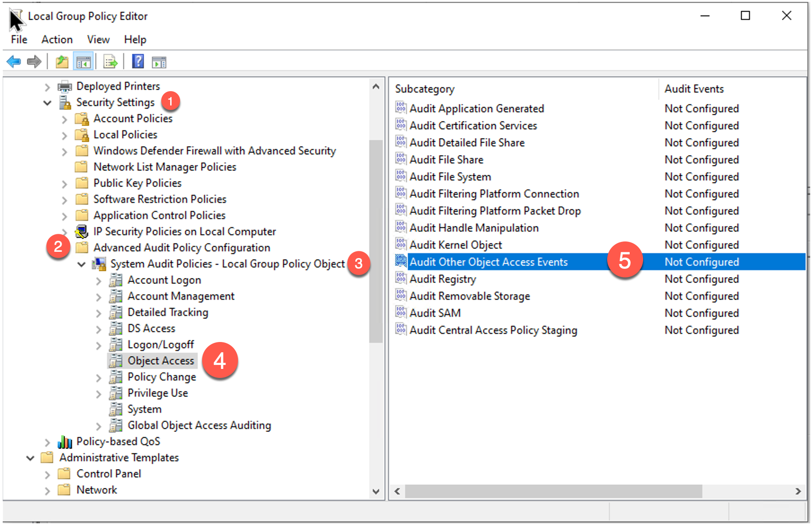Click the right pane horizontal scrollbar

click(553, 491)
